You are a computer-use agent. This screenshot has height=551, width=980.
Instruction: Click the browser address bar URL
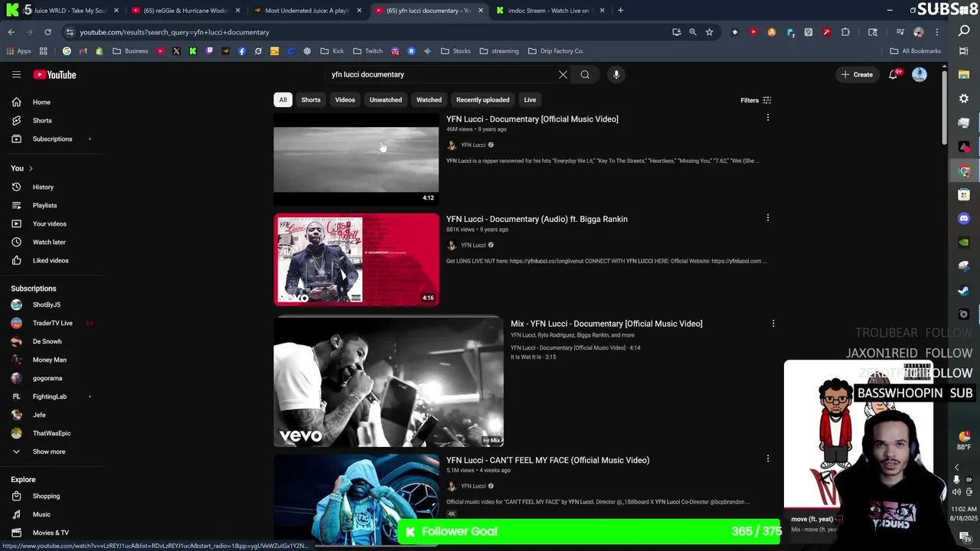tap(175, 32)
